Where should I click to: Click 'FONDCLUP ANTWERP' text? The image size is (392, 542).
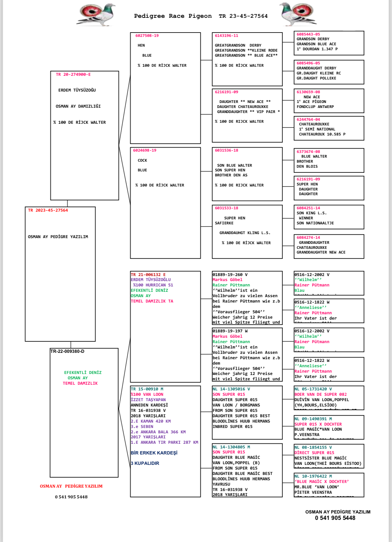pos(315,107)
